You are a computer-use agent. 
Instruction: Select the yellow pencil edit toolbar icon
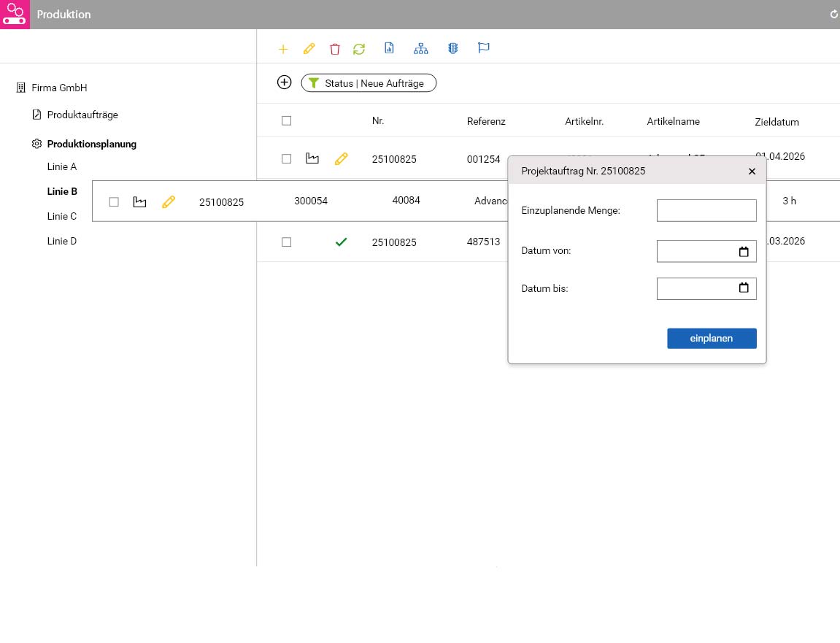309,49
